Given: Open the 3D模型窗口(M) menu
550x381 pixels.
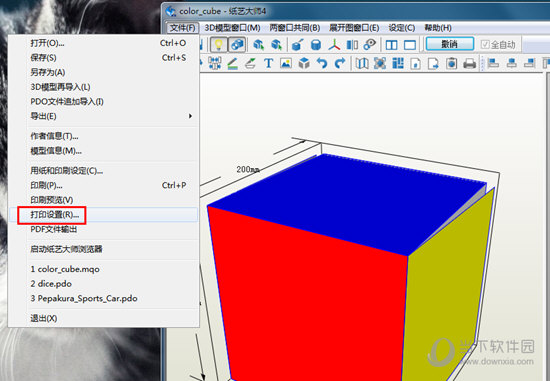Looking at the screenshot, I should click(232, 28).
